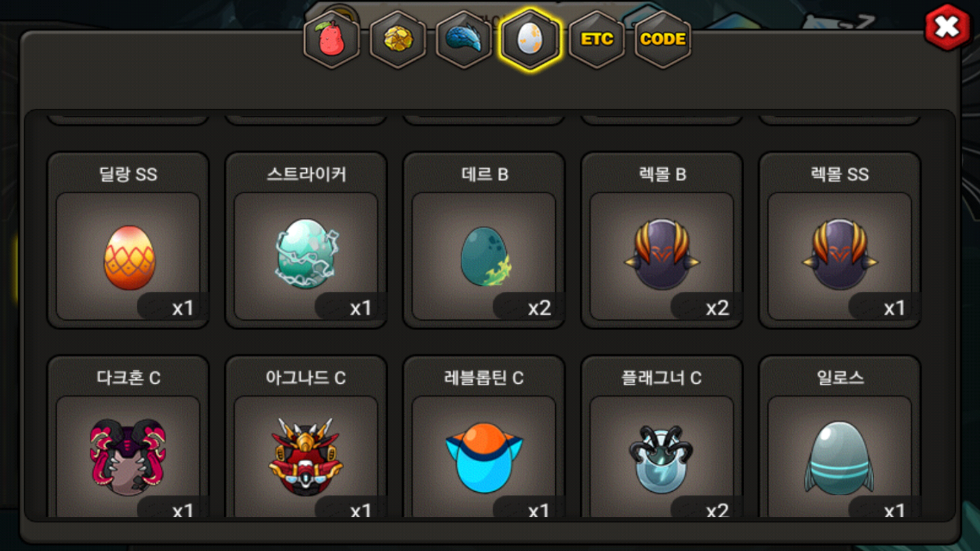The image size is (980, 551).
Task: Switch to the ETC tab
Action: (597, 39)
